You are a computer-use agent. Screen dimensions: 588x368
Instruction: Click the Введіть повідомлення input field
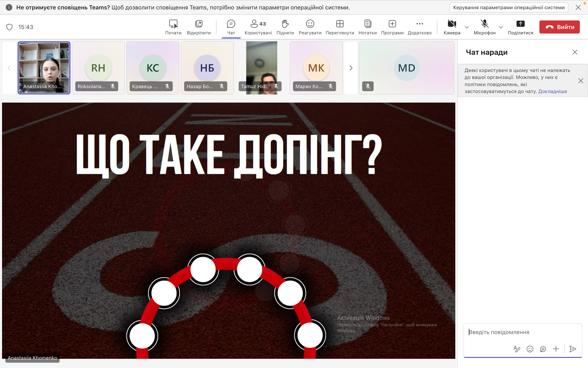522,332
